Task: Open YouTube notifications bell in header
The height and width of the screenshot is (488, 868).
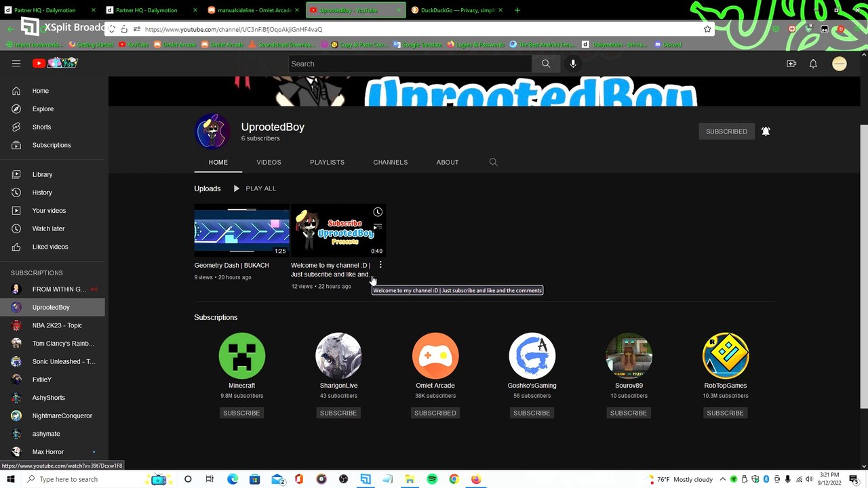Action: (813, 64)
